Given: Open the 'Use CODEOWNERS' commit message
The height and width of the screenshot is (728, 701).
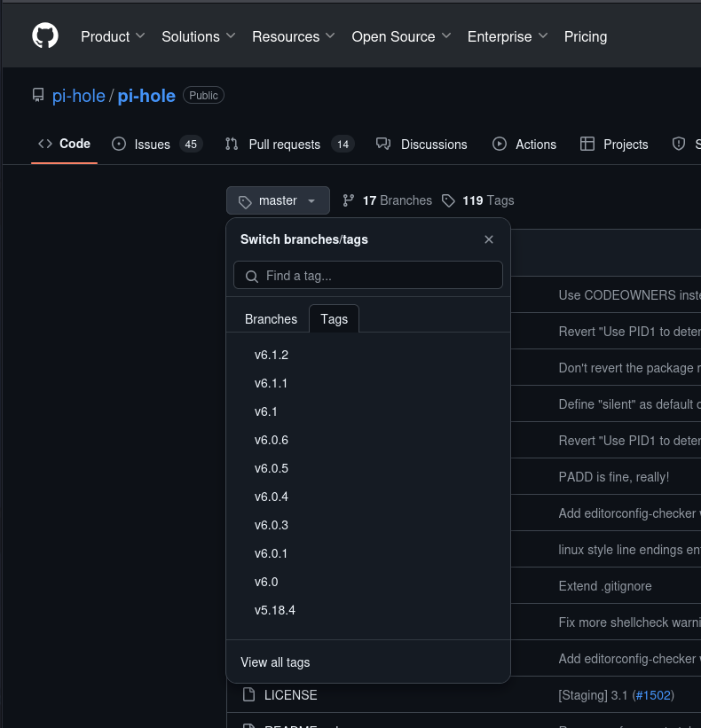Looking at the screenshot, I should 629,294.
